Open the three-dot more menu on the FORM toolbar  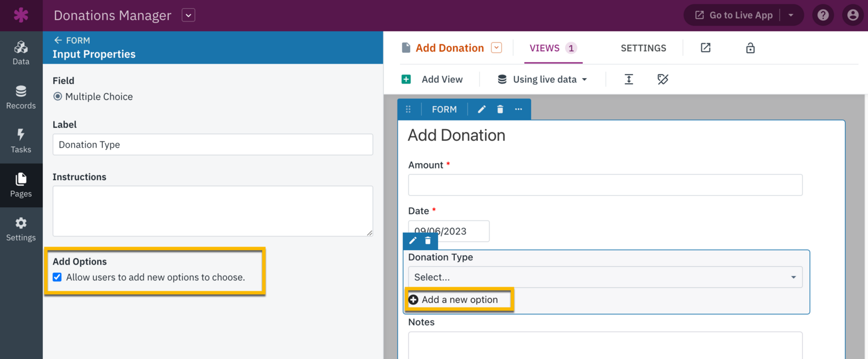point(518,109)
